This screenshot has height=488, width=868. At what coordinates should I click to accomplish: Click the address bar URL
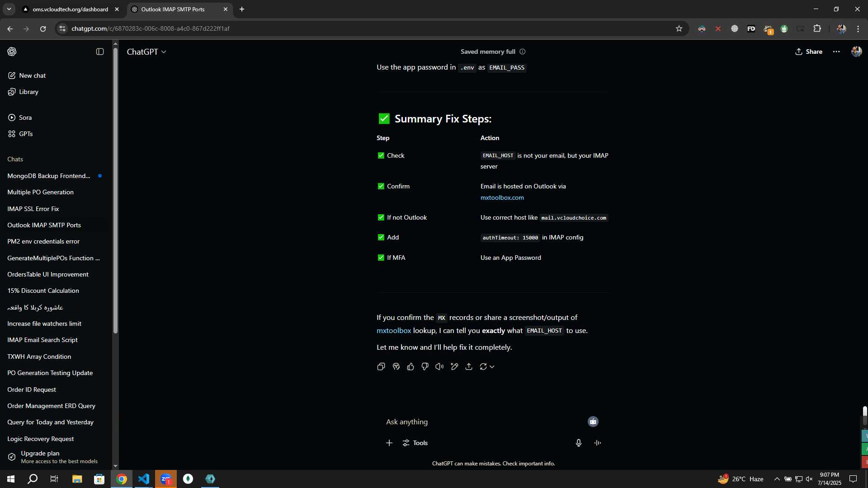coord(151,28)
